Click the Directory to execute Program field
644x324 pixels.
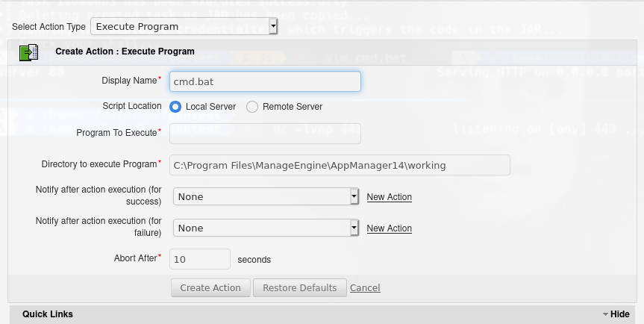340,165
